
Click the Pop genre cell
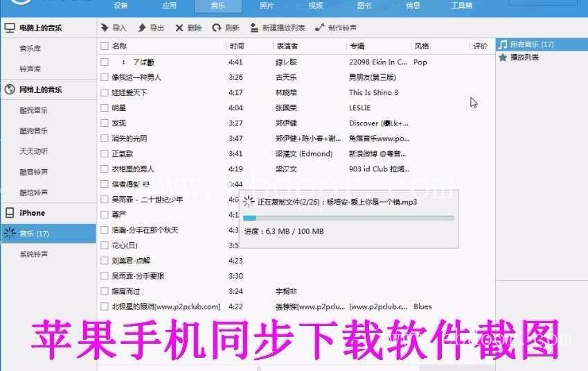coord(420,62)
